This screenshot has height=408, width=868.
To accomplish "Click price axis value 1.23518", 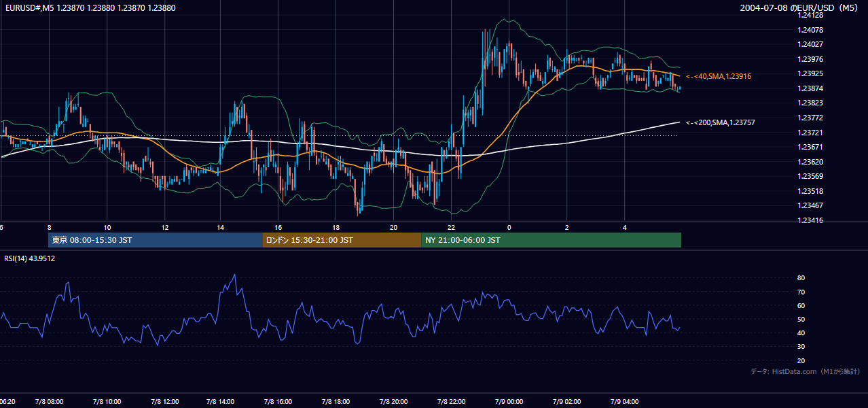I will [x=810, y=191].
